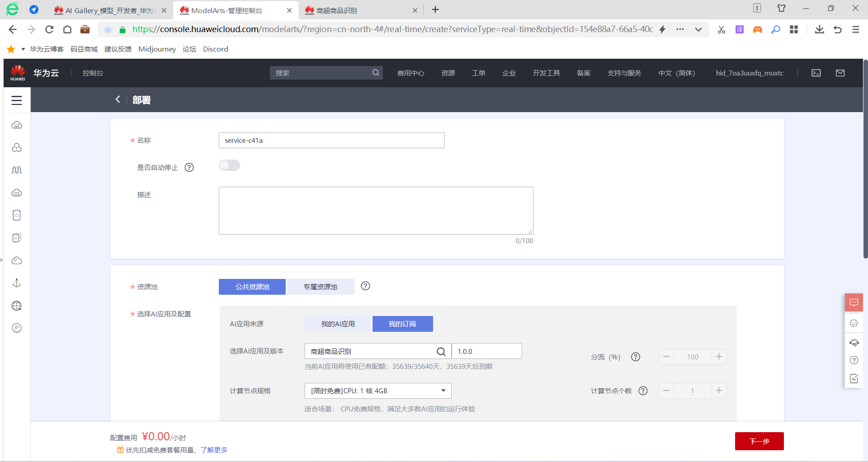This screenshot has width=868, height=462.
Task: Toggle the 是否自动停止 switch
Action: pos(229,165)
